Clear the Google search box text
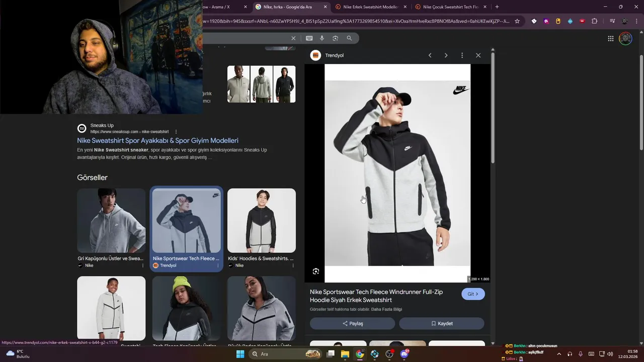The height and width of the screenshot is (362, 644). (293, 38)
